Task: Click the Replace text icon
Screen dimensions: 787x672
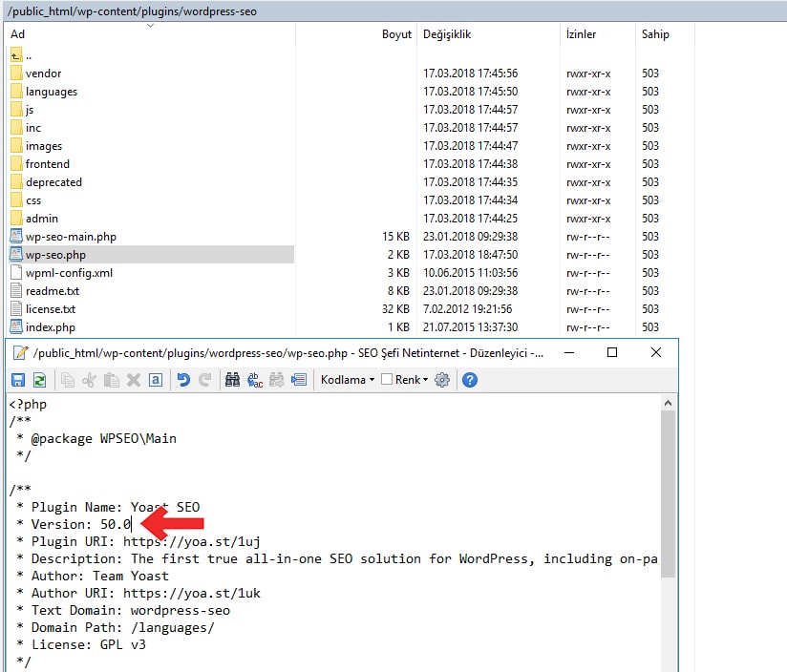Action: (x=255, y=380)
